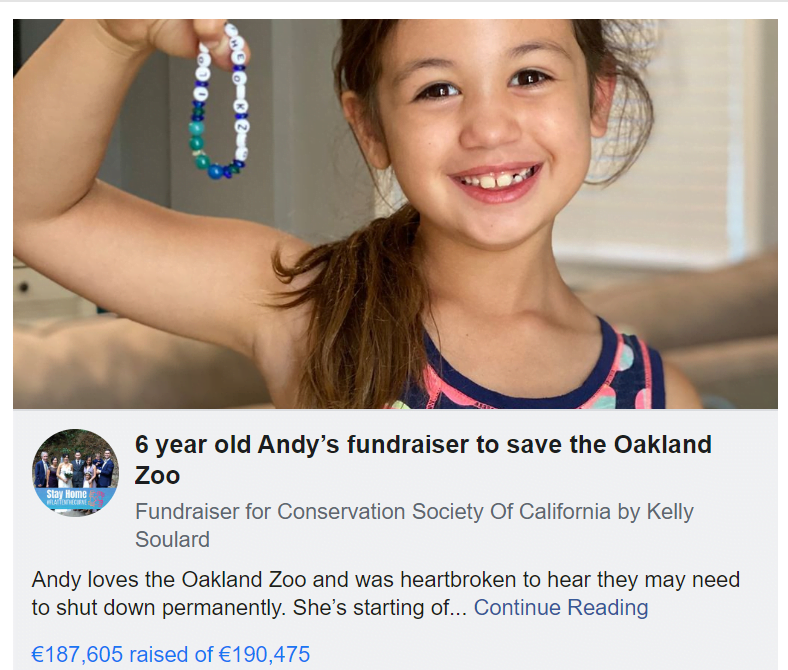
Task: Click the 'Fundraiser for' subtitle line
Action: point(203,512)
